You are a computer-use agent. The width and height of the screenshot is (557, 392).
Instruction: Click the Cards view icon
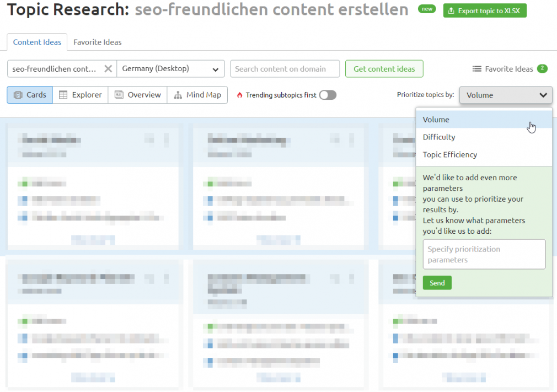(18, 95)
